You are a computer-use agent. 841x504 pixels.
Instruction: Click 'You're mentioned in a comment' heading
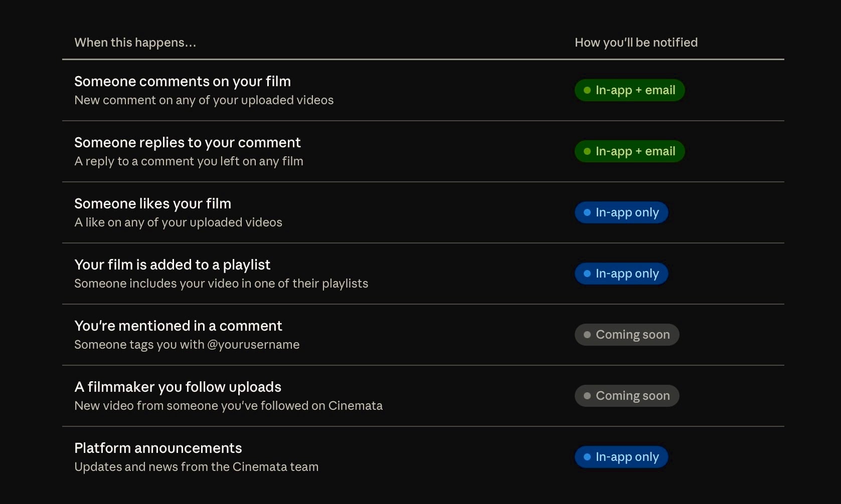(x=178, y=326)
